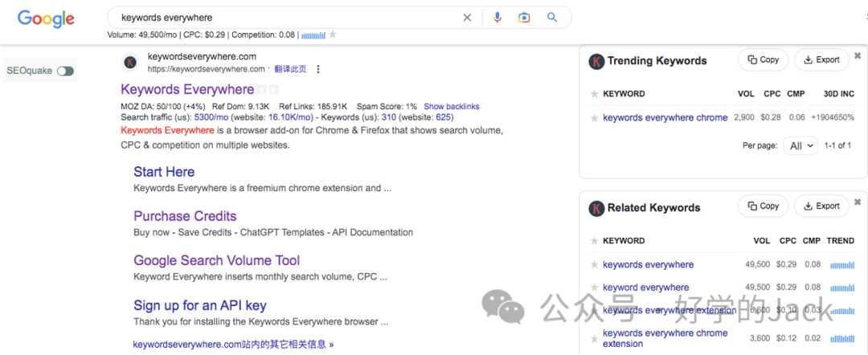Sort Trending Keywords by VOL column
868x355 pixels.
(x=746, y=94)
